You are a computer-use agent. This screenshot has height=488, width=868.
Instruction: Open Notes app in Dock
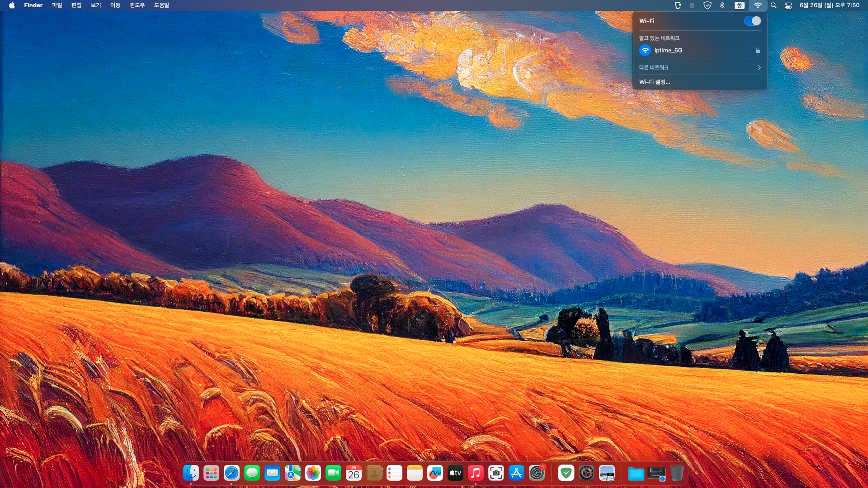415,473
